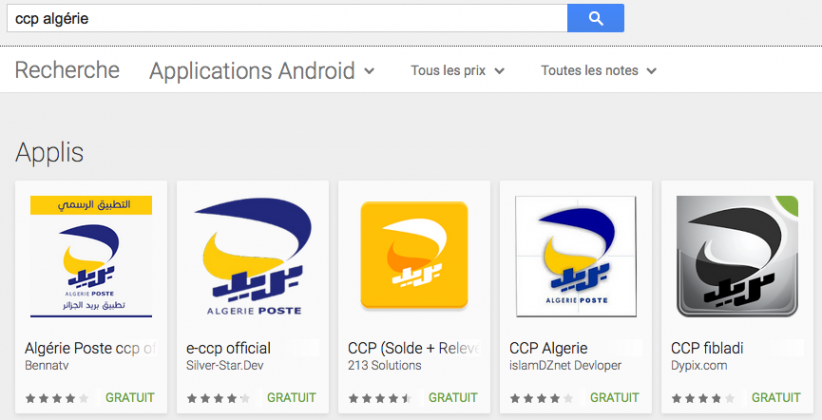Open developer link islamDZnet Devloper
The image size is (822, 420).
coord(565,365)
